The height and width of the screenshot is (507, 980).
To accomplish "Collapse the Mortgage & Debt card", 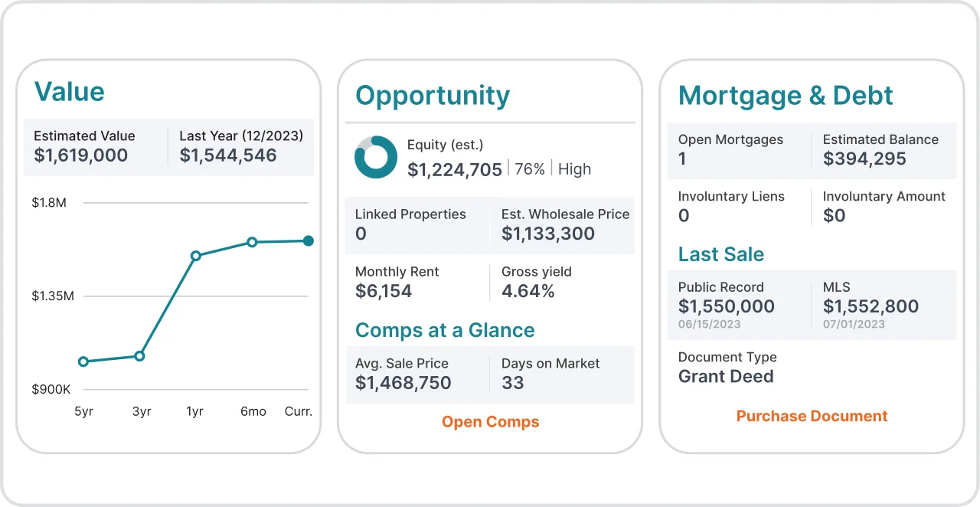I will point(786,95).
